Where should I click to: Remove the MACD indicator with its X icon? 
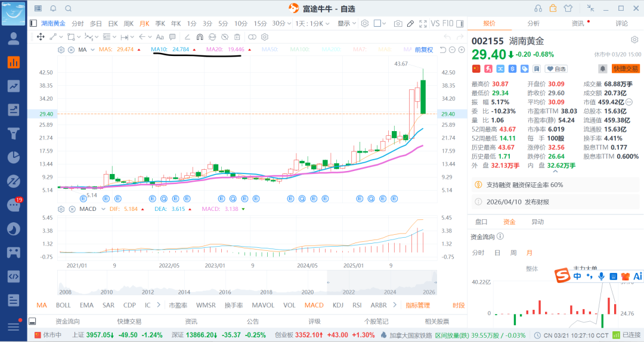(72, 209)
